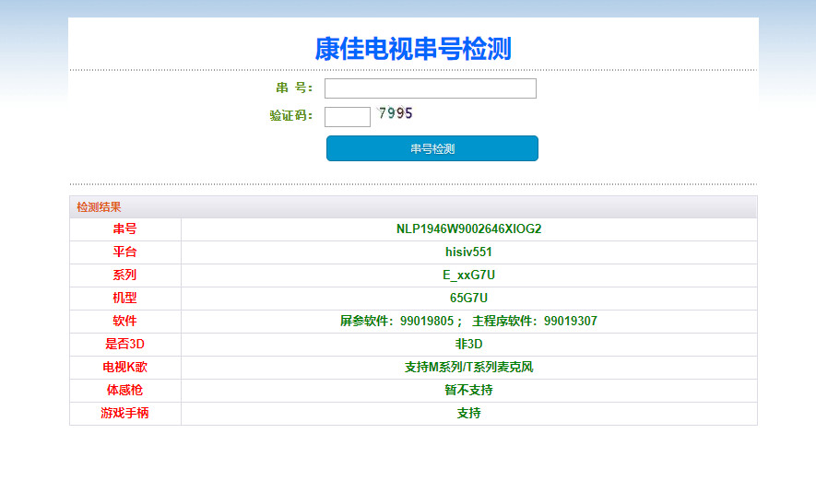Click 支持M系列/T系列麦克风 value
Image resolution: width=816 pixels, height=504 pixels.
[x=469, y=368]
